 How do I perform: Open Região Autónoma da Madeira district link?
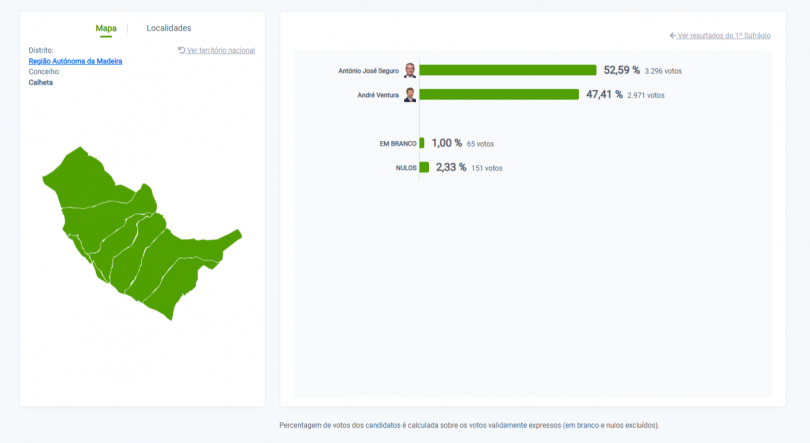pos(75,61)
